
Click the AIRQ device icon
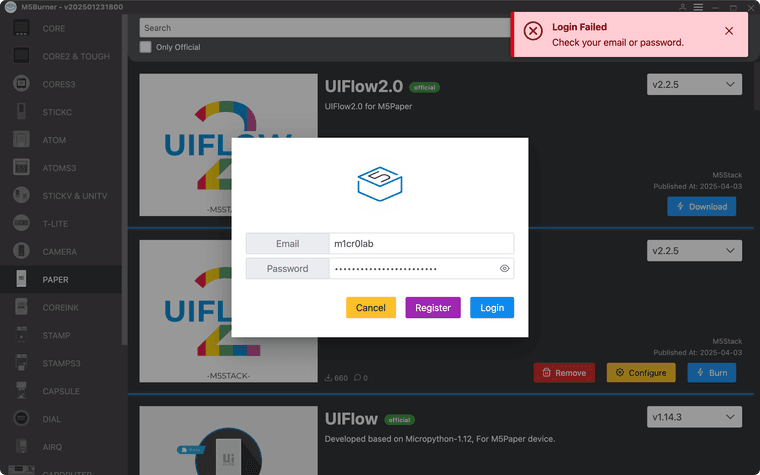(21, 447)
